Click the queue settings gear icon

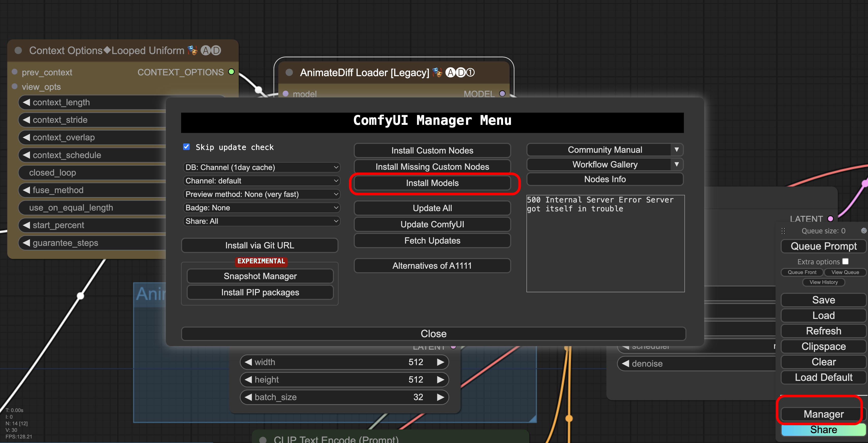pyautogui.click(x=864, y=231)
